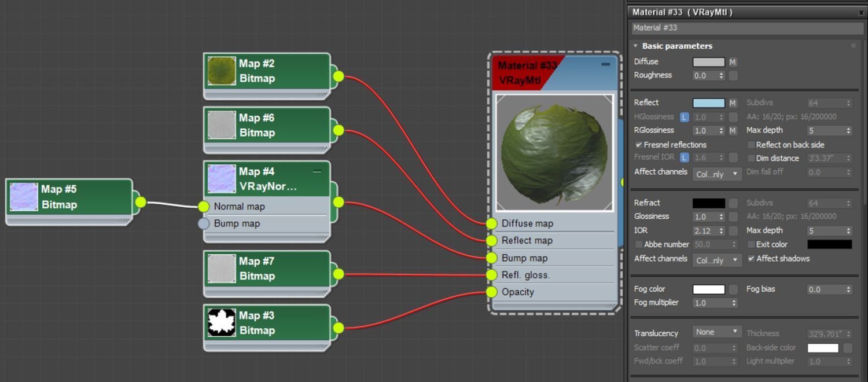The height and width of the screenshot is (382, 868).
Task: Click the Map #2 bitmap thumbnail
Action: point(222,71)
